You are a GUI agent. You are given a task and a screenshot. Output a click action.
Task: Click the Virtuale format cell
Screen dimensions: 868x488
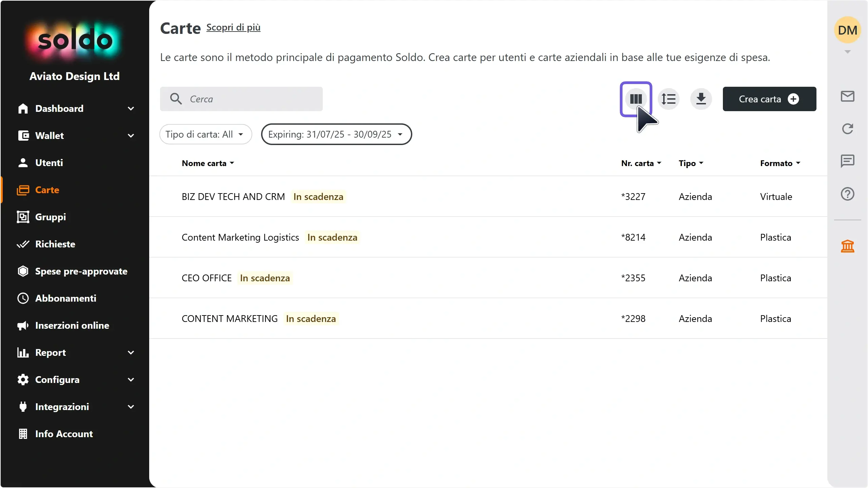pos(776,197)
